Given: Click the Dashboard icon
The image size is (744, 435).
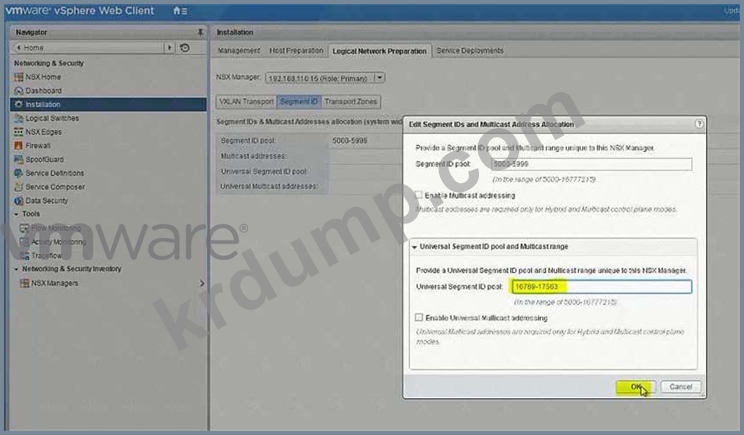Looking at the screenshot, I should (x=19, y=91).
